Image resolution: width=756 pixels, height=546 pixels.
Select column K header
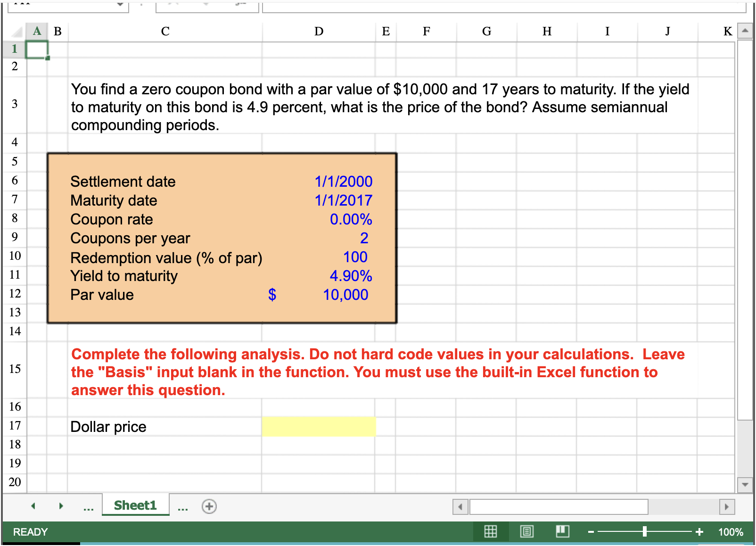point(716,32)
